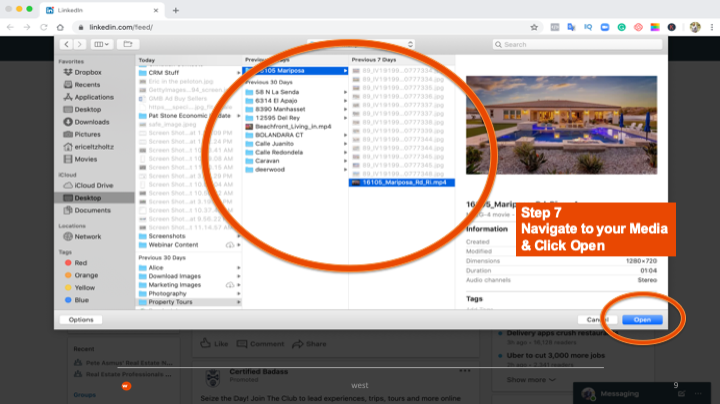Viewport: 720px width, 404px height.
Task: Click Network under Locations
Action: pyautogui.click(x=88, y=237)
